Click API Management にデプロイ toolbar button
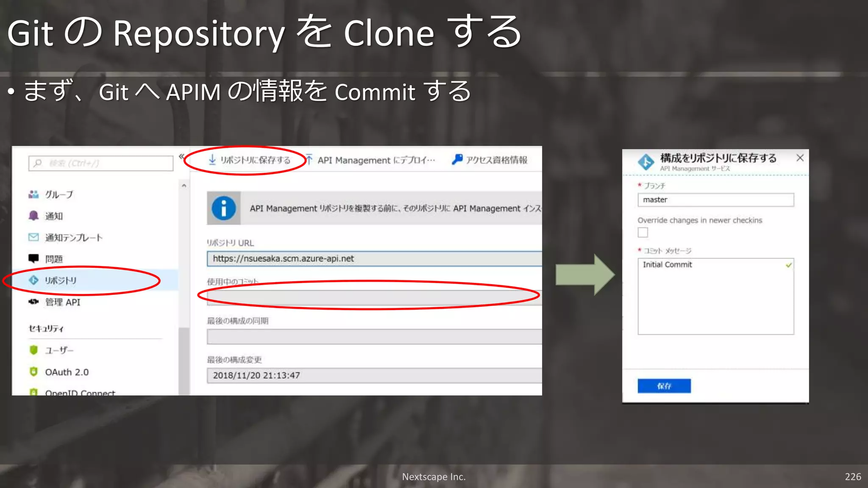868x488 pixels. coord(370,160)
